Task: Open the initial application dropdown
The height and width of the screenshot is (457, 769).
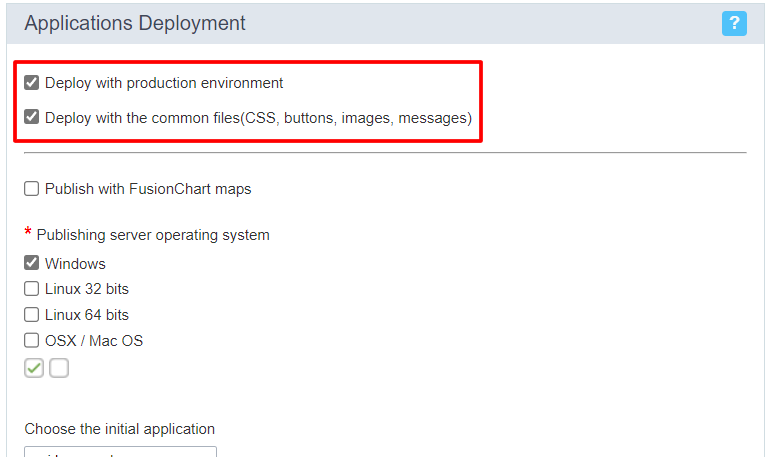Action: tap(120, 452)
